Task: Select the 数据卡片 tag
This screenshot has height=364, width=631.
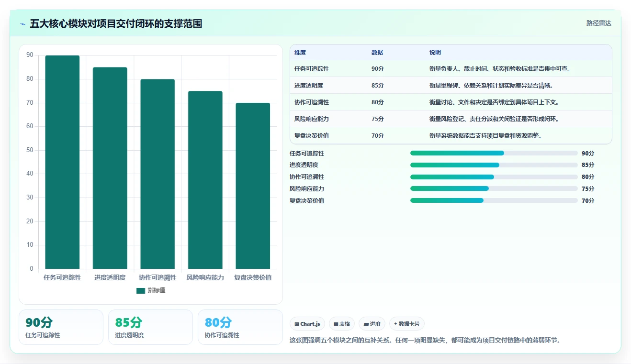Action: coord(406,324)
